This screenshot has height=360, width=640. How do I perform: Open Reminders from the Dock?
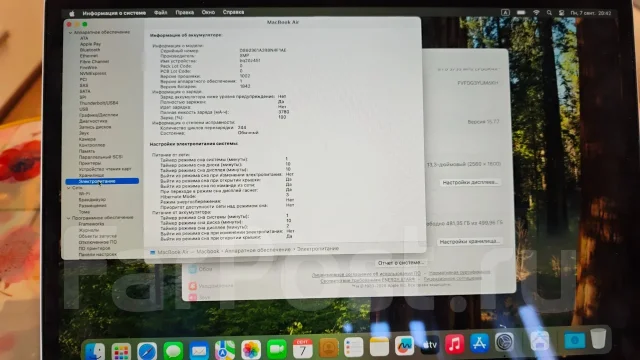pos(353,347)
